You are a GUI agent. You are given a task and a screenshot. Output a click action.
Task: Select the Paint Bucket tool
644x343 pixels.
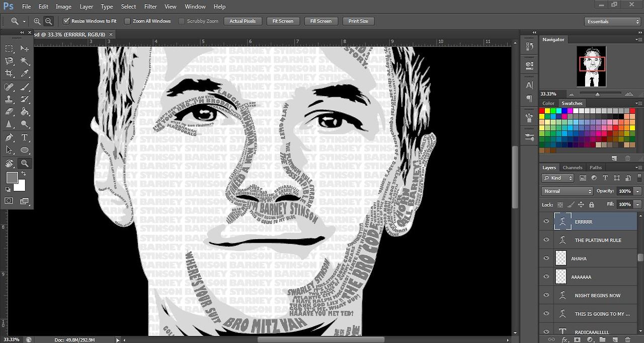point(25,112)
